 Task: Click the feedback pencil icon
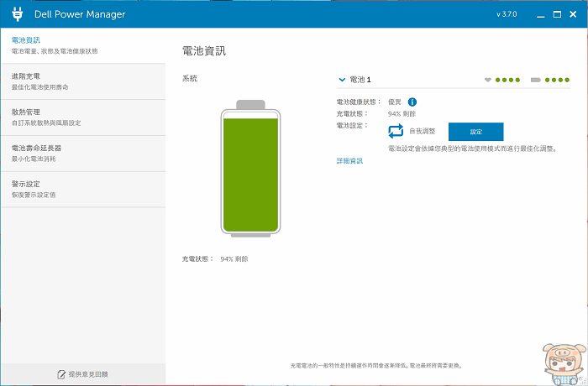coord(60,374)
